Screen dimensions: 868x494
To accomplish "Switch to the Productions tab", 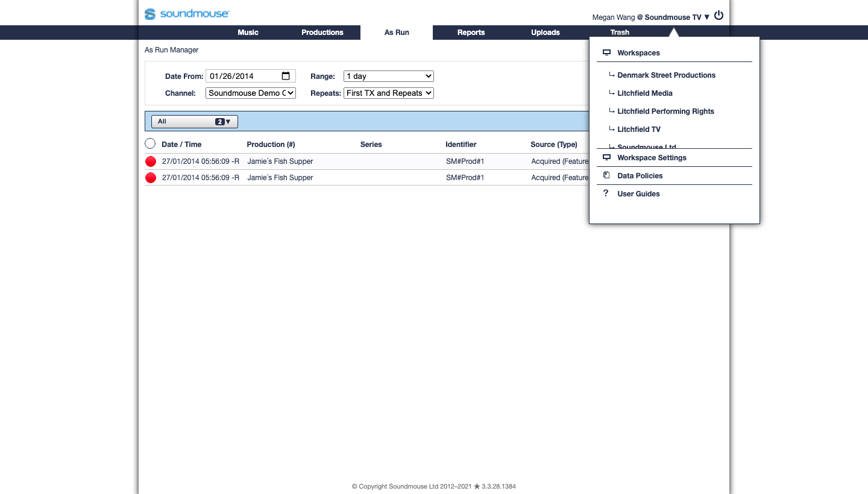I will 322,33.
